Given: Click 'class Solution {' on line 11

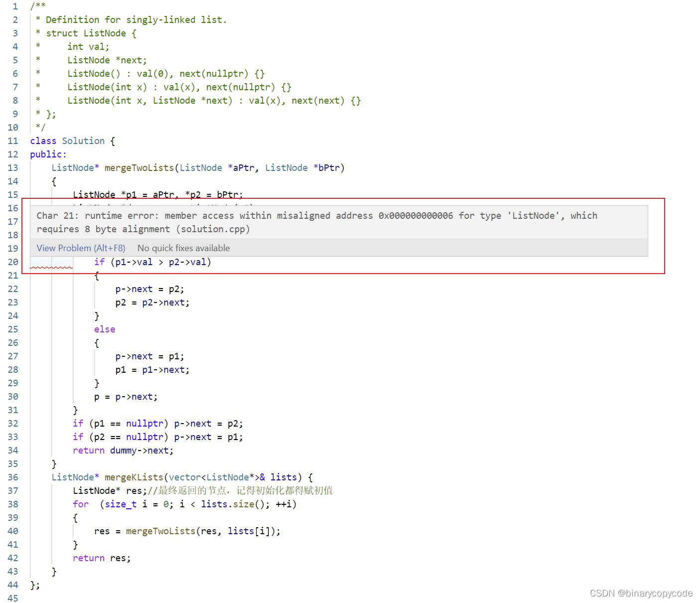Looking at the screenshot, I should click(73, 141).
